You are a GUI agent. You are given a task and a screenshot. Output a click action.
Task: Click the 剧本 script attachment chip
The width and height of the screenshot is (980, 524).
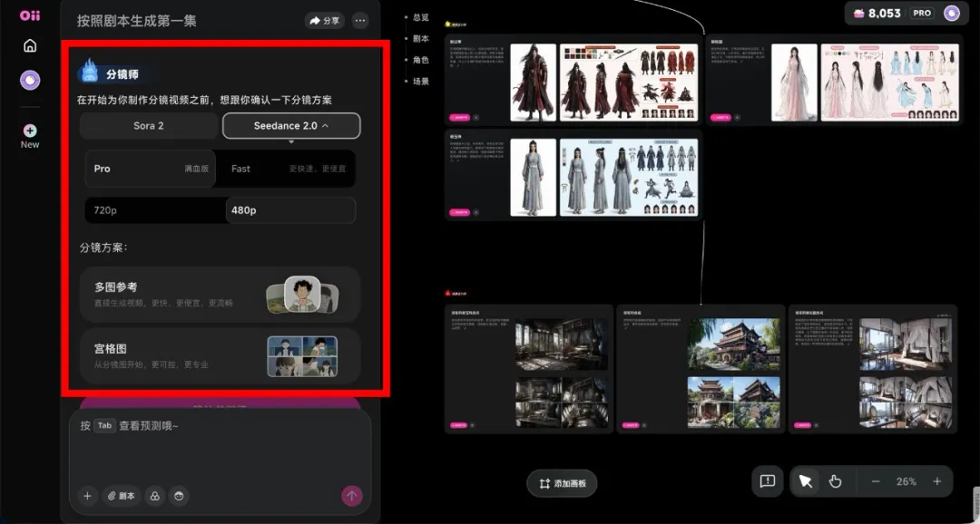click(x=122, y=496)
